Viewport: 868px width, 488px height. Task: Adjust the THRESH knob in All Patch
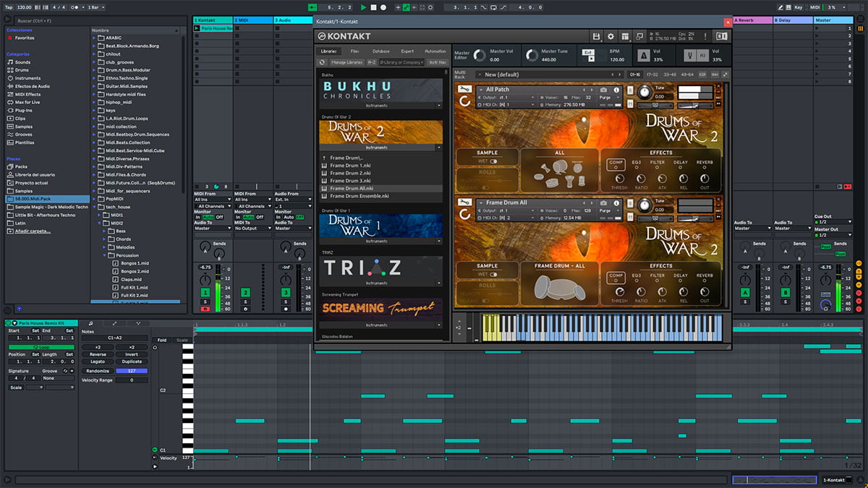point(619,178)
